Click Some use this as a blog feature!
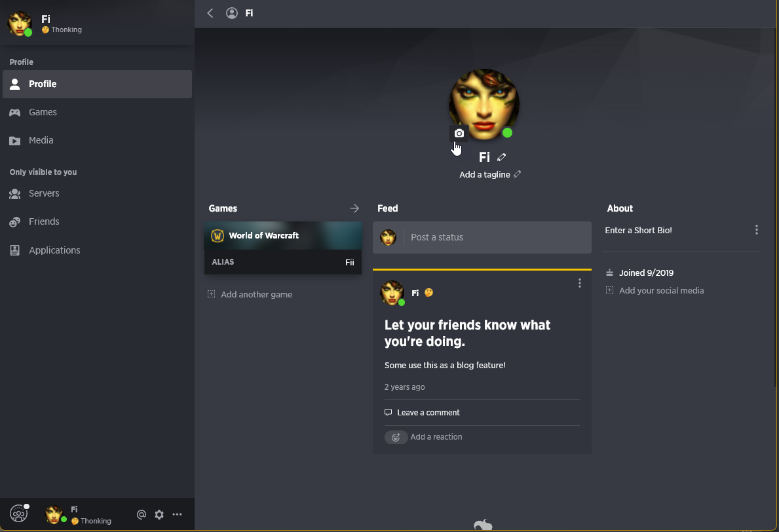 [445, 365]
